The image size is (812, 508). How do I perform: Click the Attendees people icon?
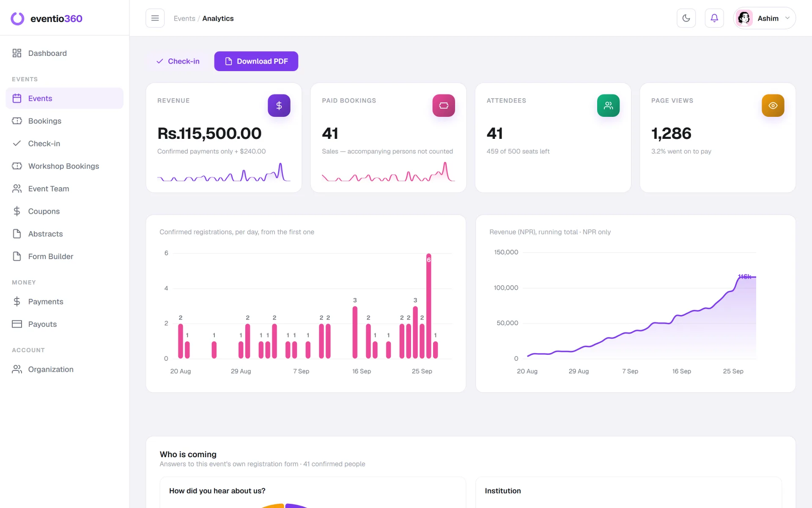[x=608, y=105]
